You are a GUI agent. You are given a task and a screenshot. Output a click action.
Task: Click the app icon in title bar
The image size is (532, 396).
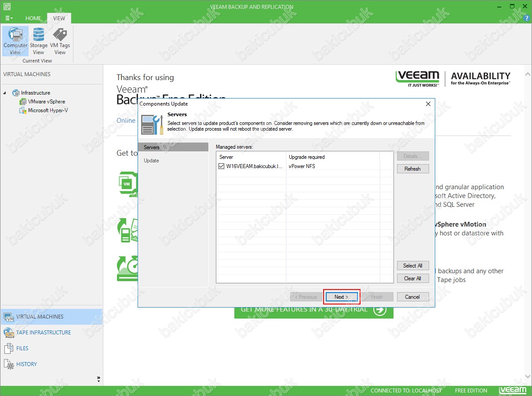point(7,7)
